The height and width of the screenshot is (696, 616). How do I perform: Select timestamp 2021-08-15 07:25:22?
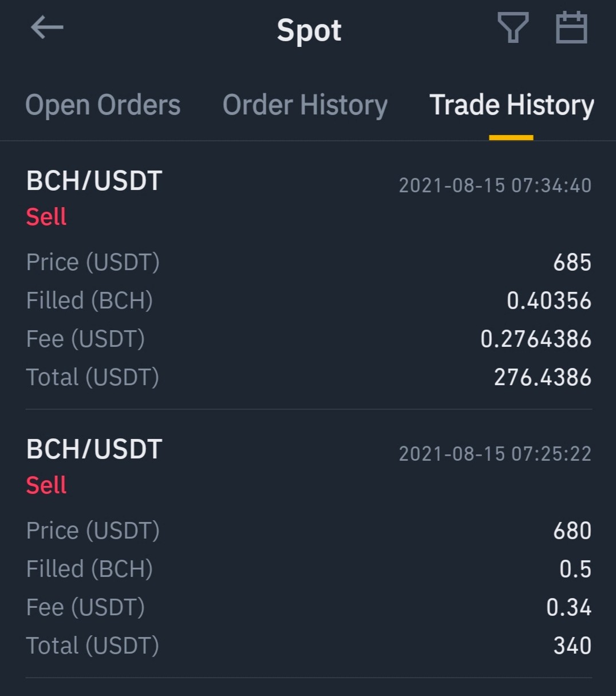click(495, 454)
